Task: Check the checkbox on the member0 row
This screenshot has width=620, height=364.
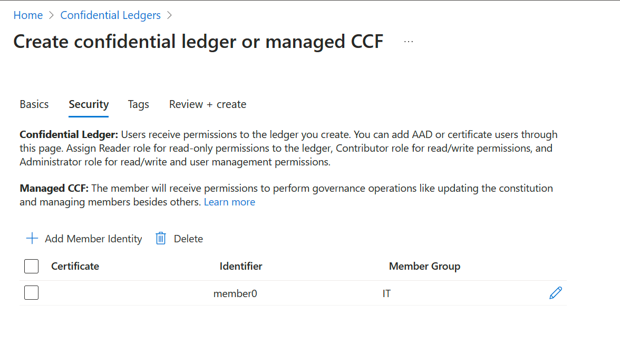Action: (x=31, y=292)
